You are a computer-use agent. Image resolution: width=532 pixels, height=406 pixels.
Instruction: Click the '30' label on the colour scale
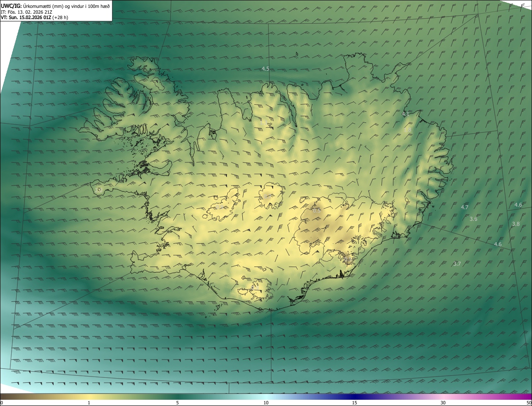coord(443,403)
